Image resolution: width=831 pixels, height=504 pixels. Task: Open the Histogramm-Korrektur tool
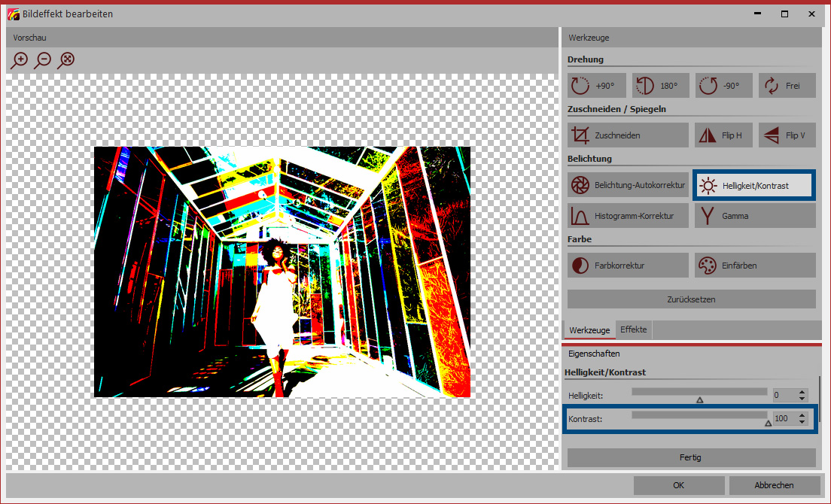(628, 216)
